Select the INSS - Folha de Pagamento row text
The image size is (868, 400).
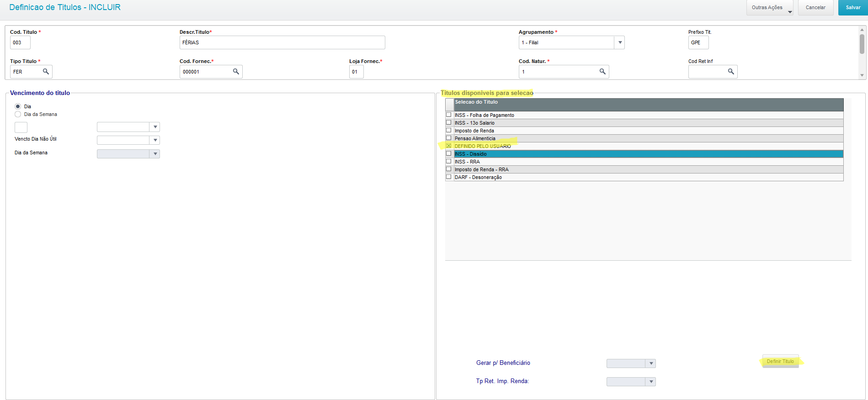[485, 115]
